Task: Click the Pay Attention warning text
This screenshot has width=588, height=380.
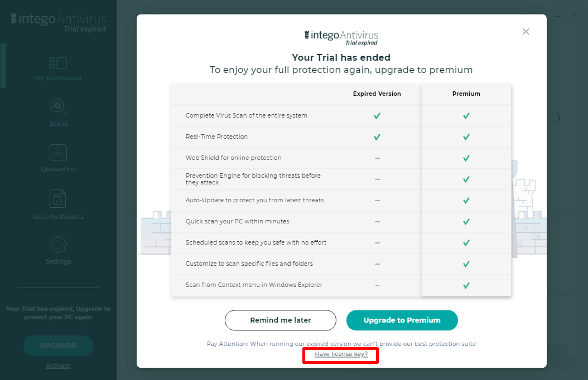Action: [341, 344]
